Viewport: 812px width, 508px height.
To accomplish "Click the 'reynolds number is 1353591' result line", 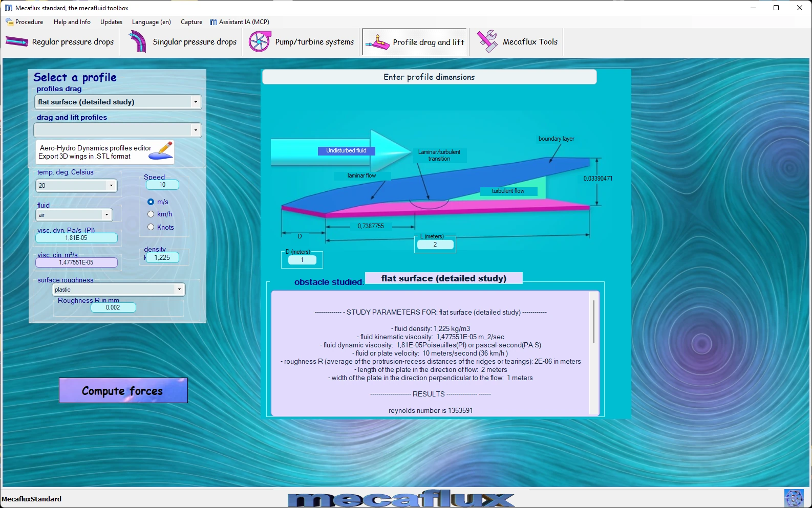I will [x=431, y=410].
